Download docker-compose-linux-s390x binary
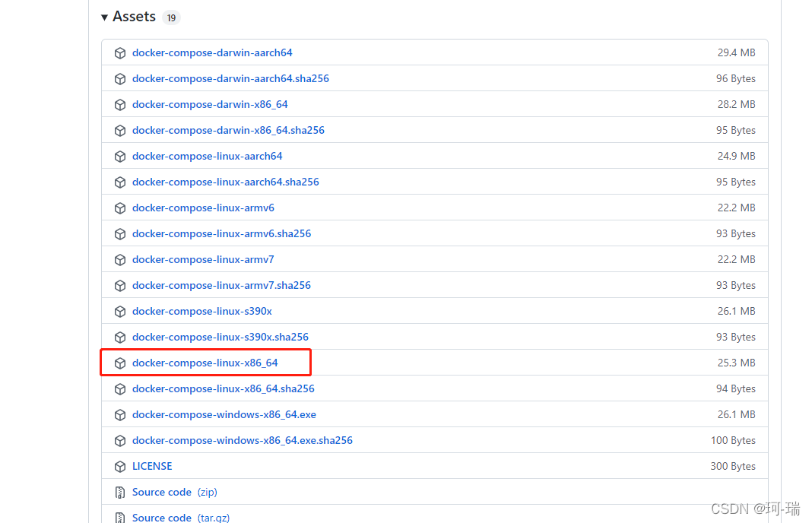Image resolution: width=812 pixels, height=523 pixels. click(202, 311)
